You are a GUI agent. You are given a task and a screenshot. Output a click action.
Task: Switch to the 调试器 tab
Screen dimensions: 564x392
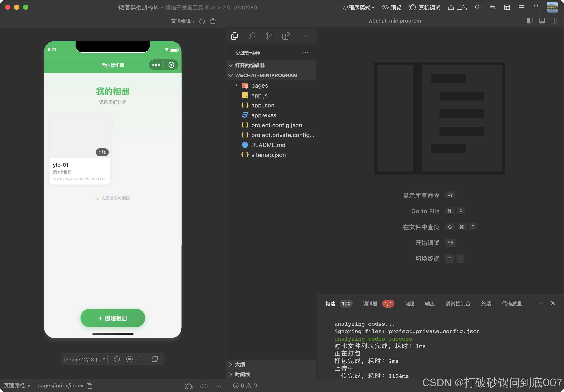click(x=370, y=304)
